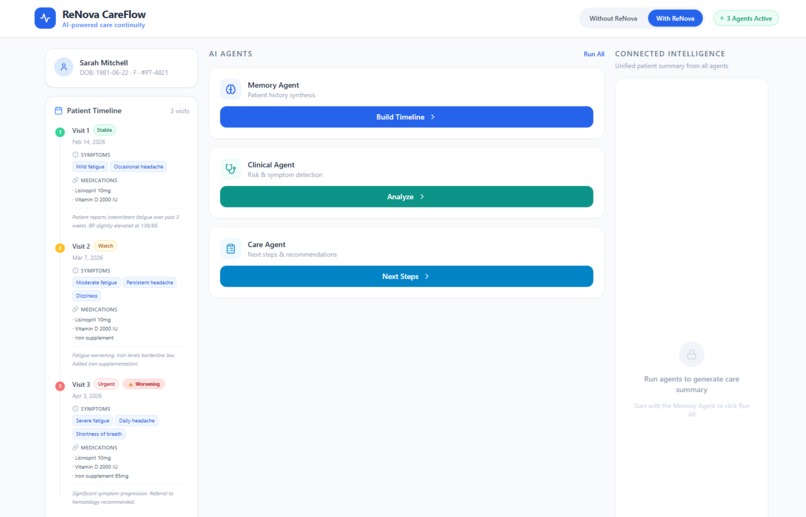Select the Occasional headache symptom tag
The image size is (806, 517).
tap(138, 167)
